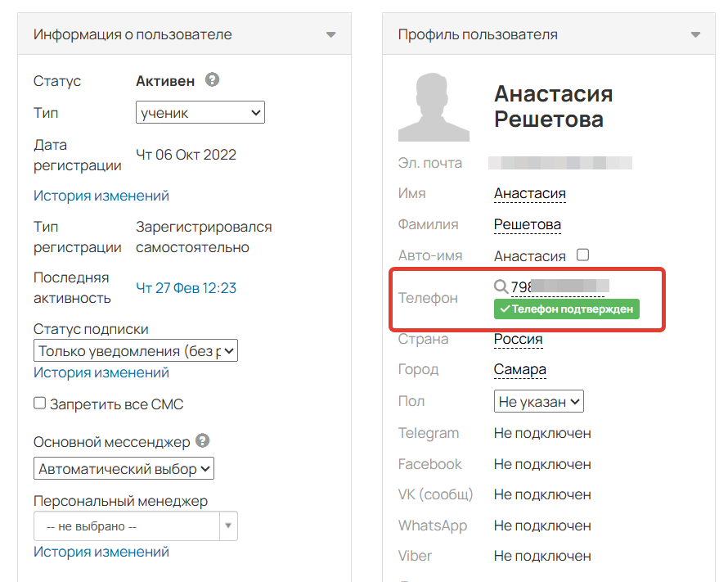Image resolution: width=728 pixels, height=582 pixels.
Task: Open the Пол dropdown showing Не указан
Action: pyautogui.click(x=538, y=401)
